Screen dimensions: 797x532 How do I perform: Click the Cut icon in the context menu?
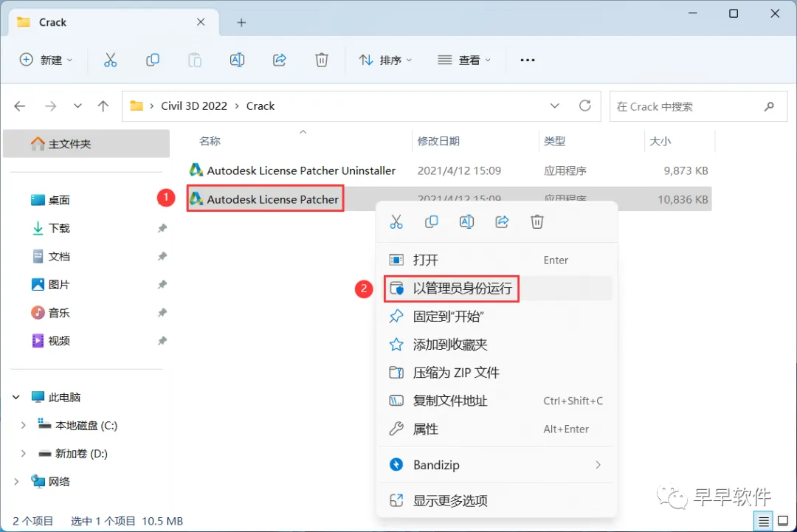tap(396, 221)
